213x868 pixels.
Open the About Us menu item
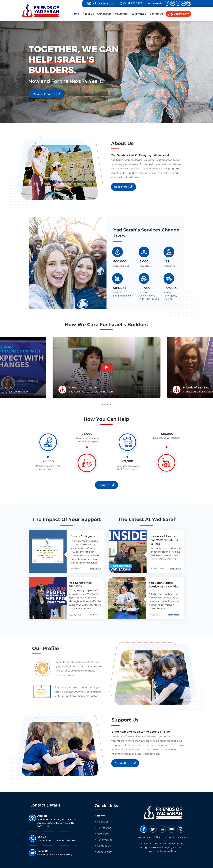[88, 14]
